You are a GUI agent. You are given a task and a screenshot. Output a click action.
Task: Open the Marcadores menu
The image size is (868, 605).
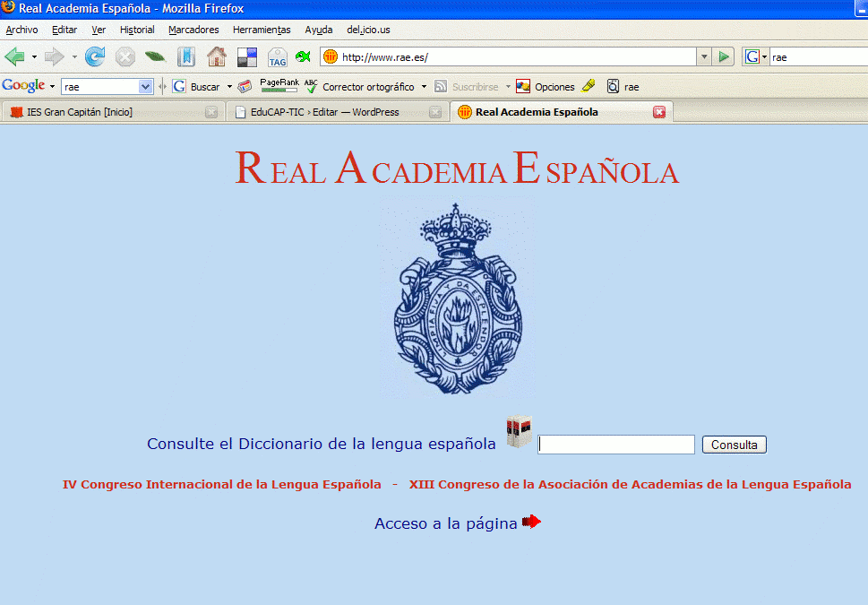pyautogui.click(x=193, y=30)
